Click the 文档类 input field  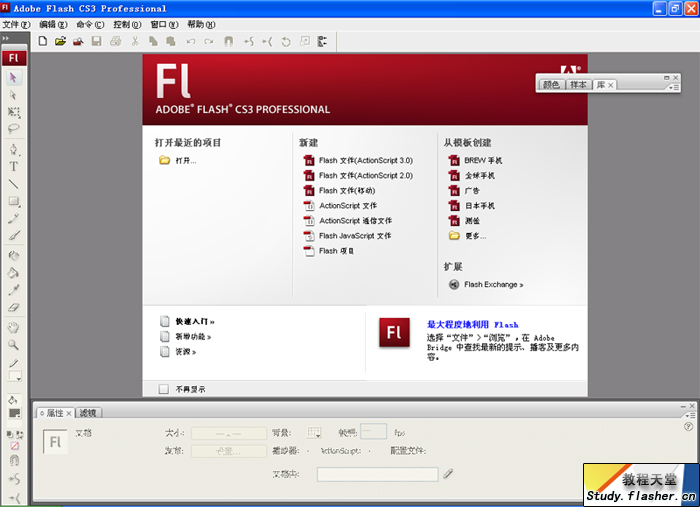point(377,474)
